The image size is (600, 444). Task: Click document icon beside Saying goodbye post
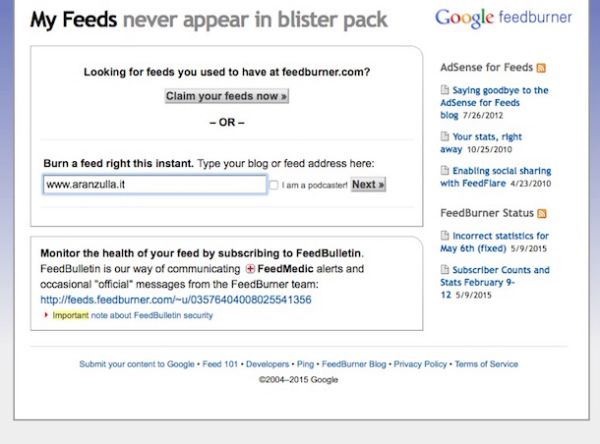445,91
